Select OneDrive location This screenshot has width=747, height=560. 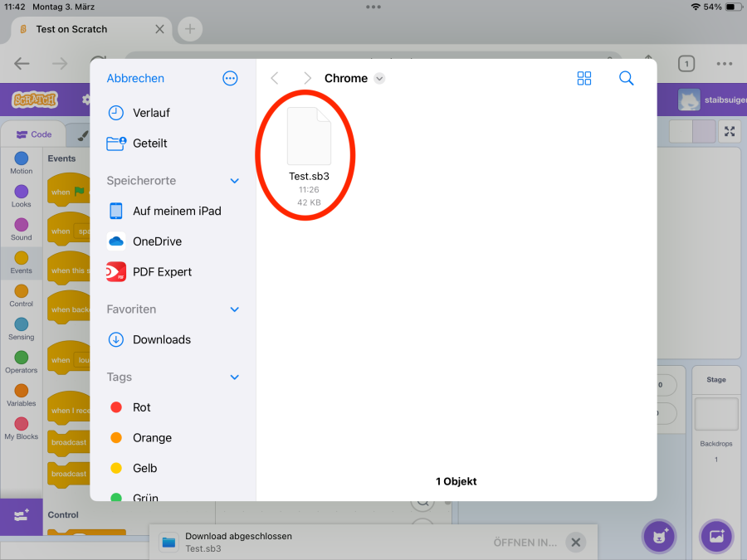(157, 241)
